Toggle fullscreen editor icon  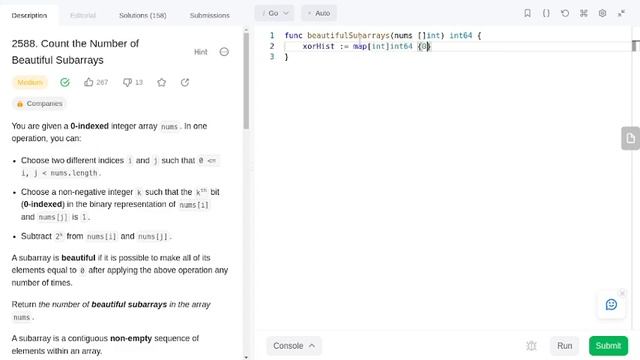click(621, 13)
